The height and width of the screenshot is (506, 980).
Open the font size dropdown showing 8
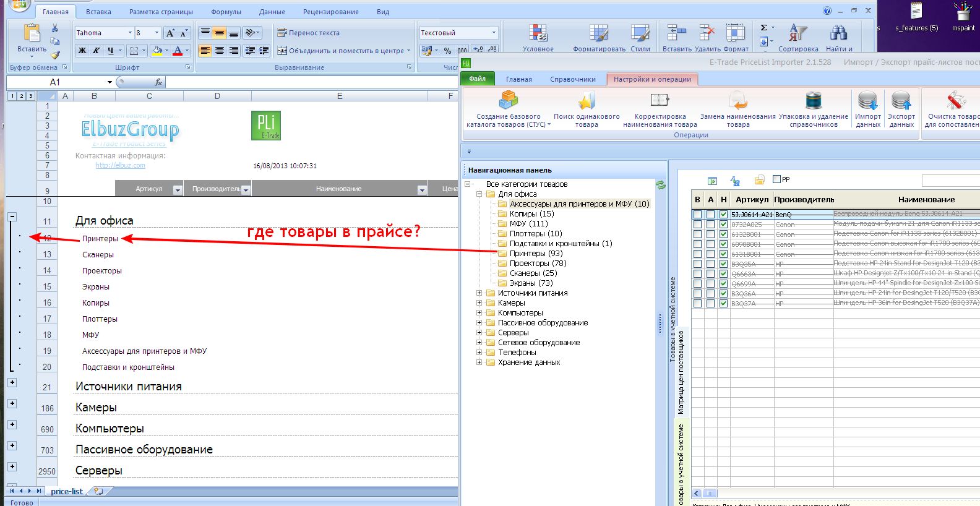(157, 33)
